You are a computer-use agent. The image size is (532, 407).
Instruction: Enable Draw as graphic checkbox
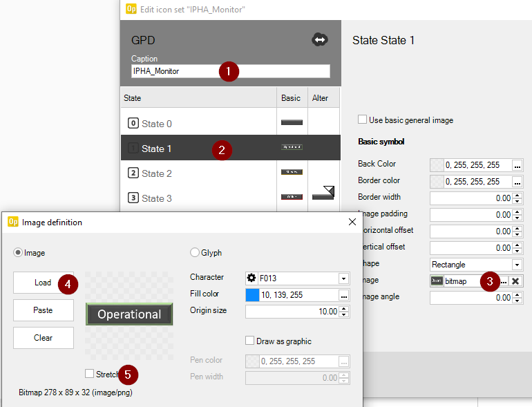[250, 341]
